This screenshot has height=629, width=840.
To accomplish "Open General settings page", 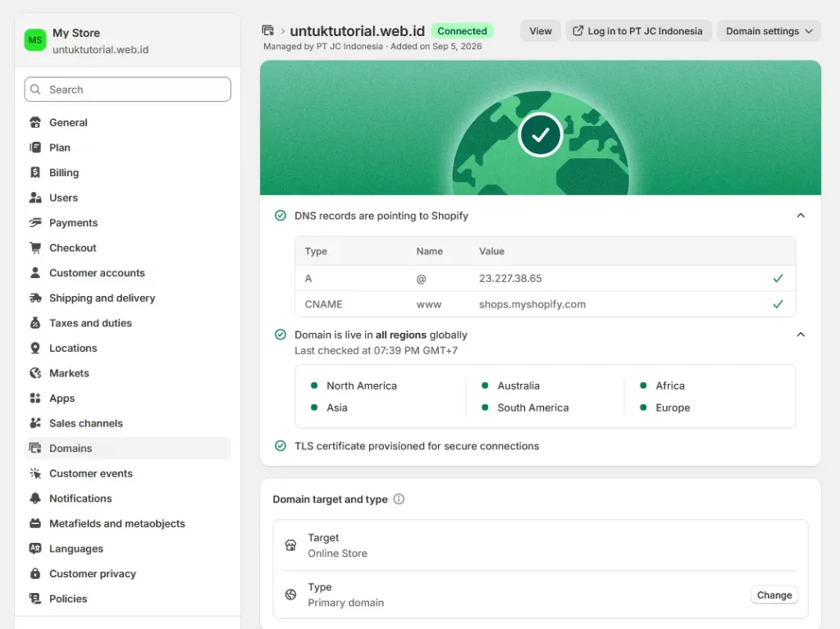I will [127, 123].
